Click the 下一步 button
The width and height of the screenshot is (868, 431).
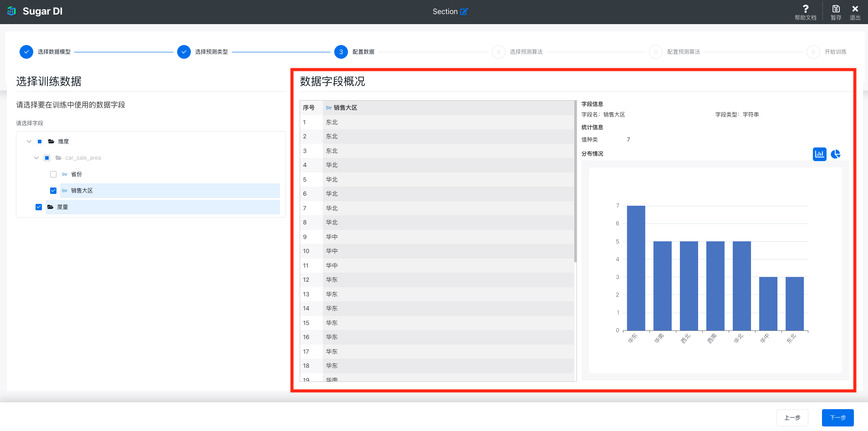tap(838, 418)
